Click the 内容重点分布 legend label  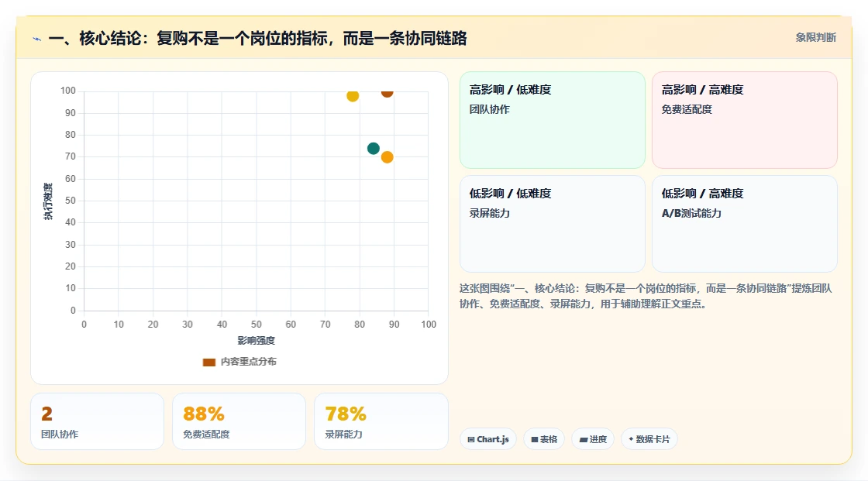tap(248, 362)
